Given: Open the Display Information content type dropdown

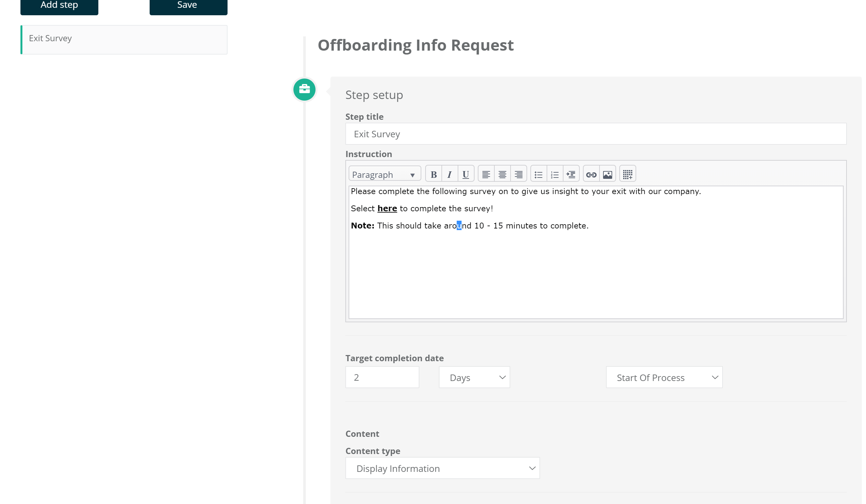Looking at the screenshot, I should point(442,468).
